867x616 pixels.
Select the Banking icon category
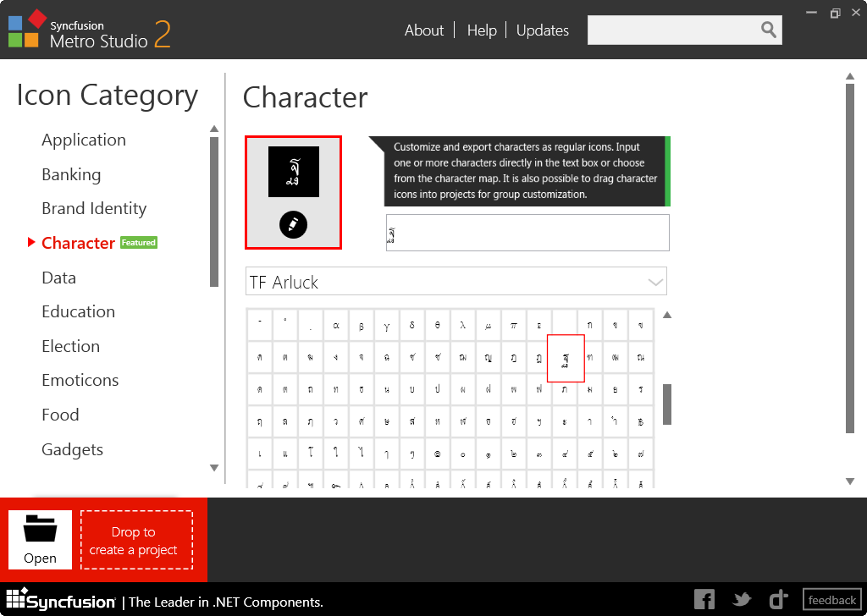pos(71,174)
